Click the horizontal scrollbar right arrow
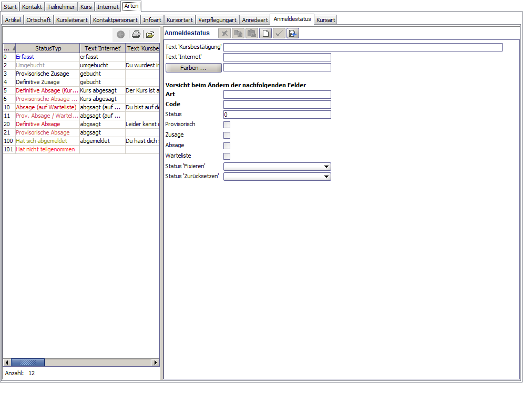Image resolution: width=532 pixels, height=403 pixels. 156,363
